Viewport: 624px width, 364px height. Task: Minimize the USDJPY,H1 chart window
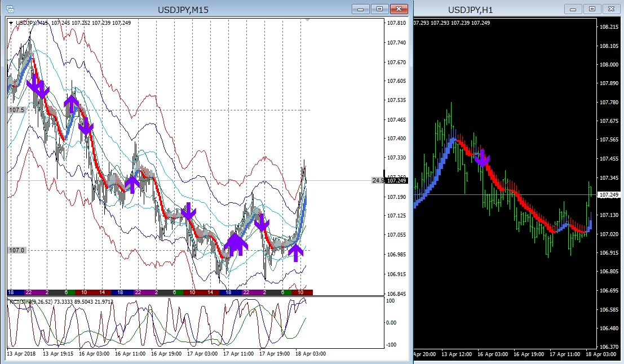pos(573,9)
